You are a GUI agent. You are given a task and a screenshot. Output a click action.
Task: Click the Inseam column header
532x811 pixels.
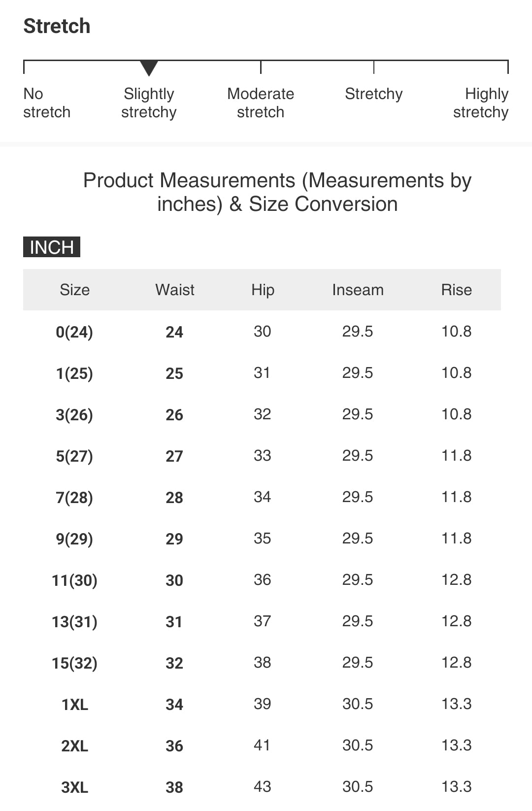pyautogui.click(x=358, y=290)
